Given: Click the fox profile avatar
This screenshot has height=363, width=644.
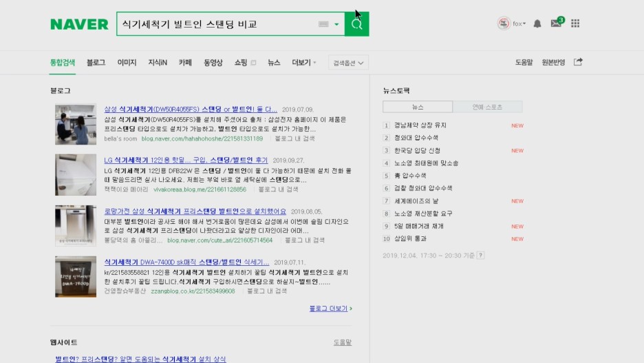Looking at the screenshot, I should [x=504, y=23].
